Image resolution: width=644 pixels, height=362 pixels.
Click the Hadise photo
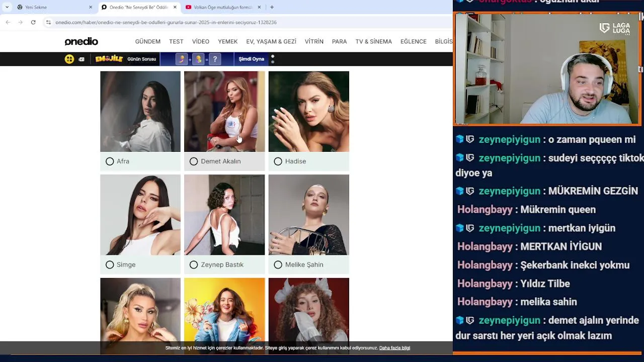coord(309,111)
